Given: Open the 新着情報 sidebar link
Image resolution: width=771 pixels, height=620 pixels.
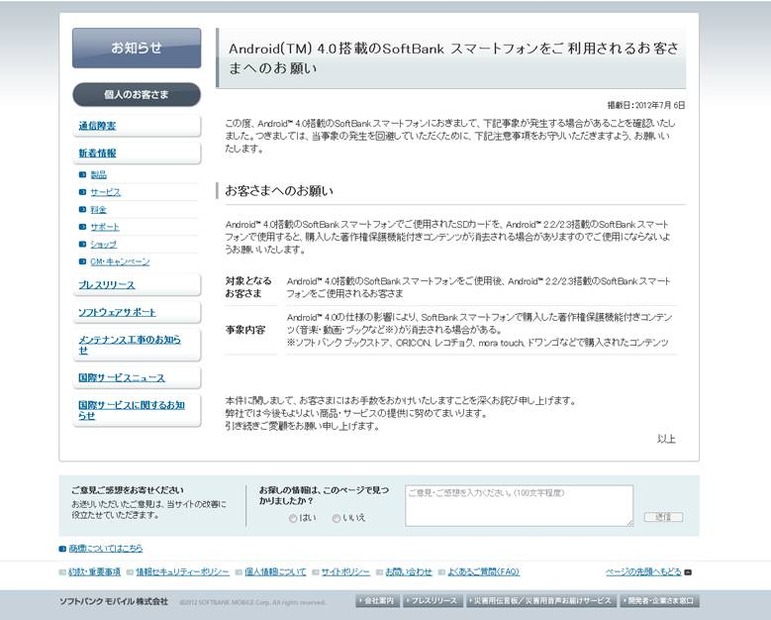Looking at the screenshot, I should 97,153.
